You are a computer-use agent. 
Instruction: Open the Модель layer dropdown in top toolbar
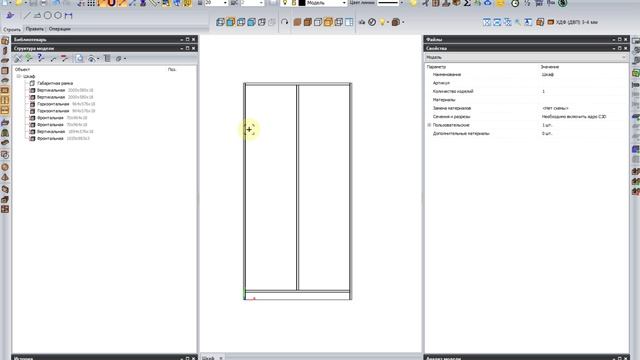click(344, 3)
